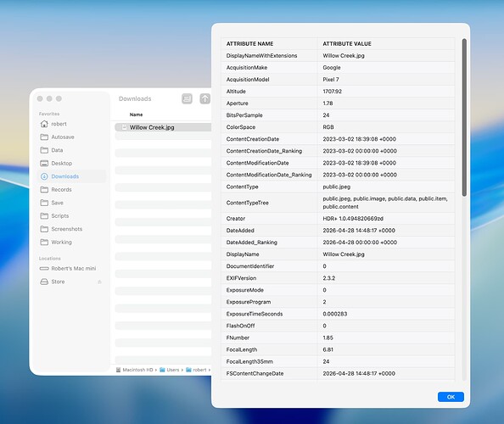The image size is (504, 424).
Task: Select the FocalLength35mm attribute name
Action: [x=249, y=361]
